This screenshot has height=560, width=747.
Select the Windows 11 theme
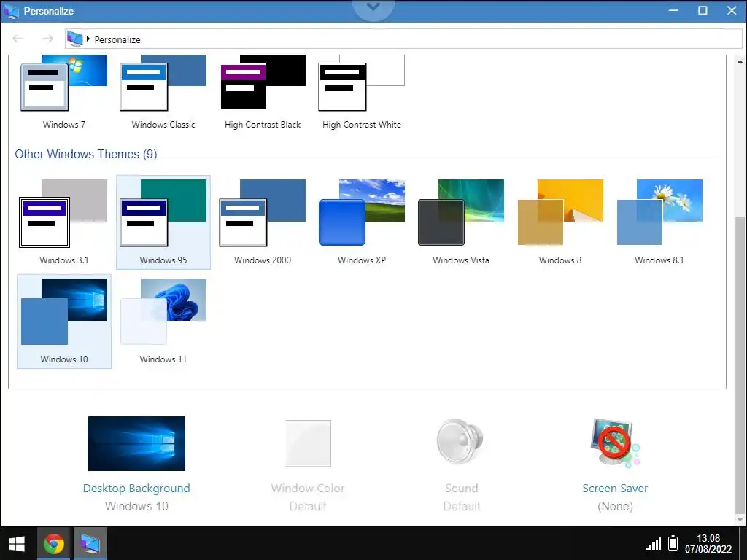click(163, 322)
